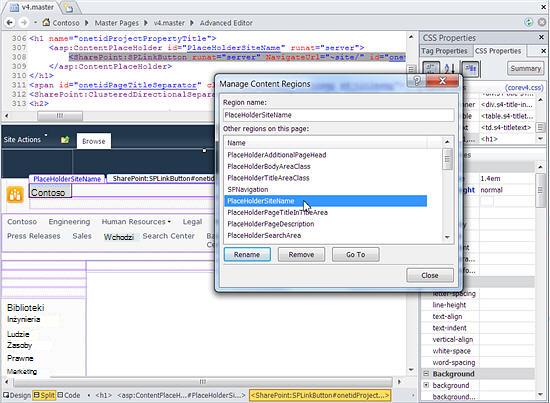Image resolution: width=550 pixels, height=403 pixels.
Task: Click the line-height property row
Action: point(479,305)
